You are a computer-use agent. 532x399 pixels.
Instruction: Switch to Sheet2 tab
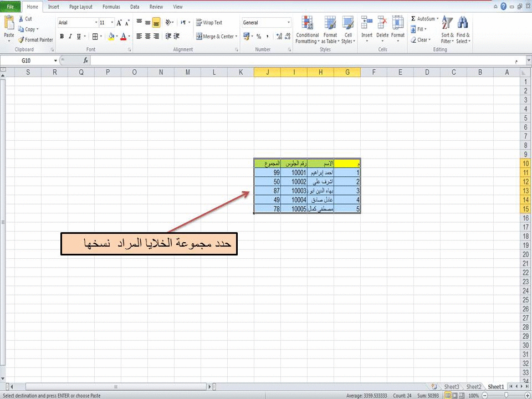474,386
